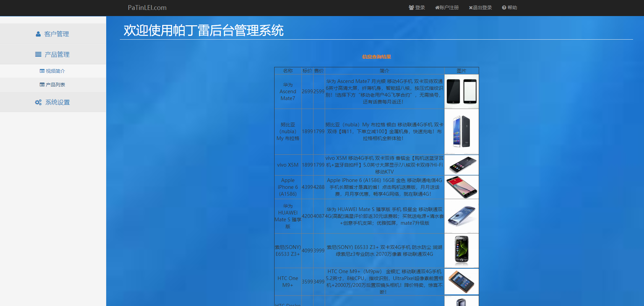The height and width of the screenshot is (306, 644).
Task: Click the 4099 list price cell
Action: click(x=307, y=251)
